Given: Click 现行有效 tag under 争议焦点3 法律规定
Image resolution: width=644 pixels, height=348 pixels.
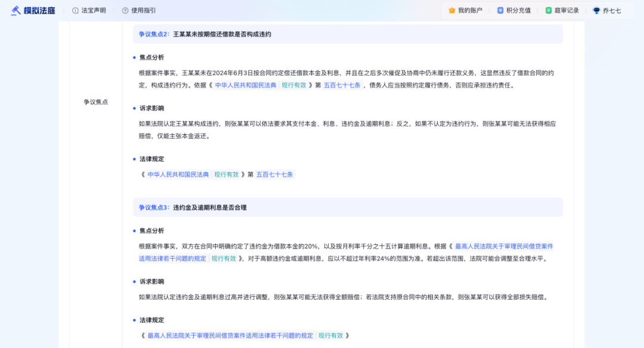Looking at the screenshot, I should pyautogui.click(x=330, y=335).
